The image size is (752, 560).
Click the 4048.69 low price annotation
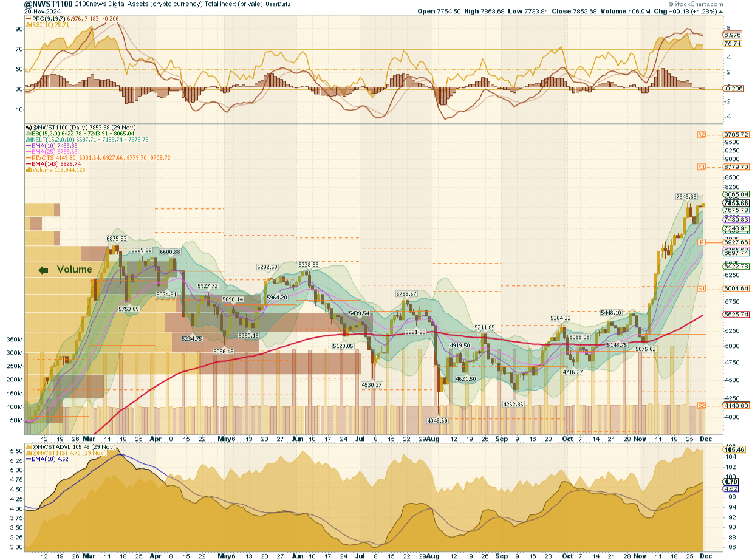click(436, 420)
